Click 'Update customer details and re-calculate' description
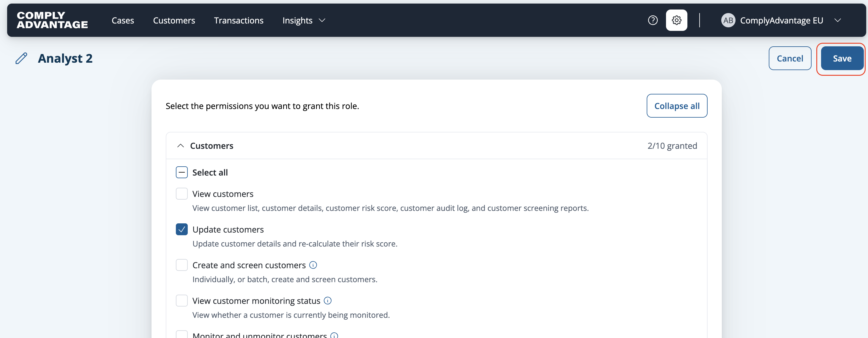Viewport: 868px width, 338px height. pos(295,244)
